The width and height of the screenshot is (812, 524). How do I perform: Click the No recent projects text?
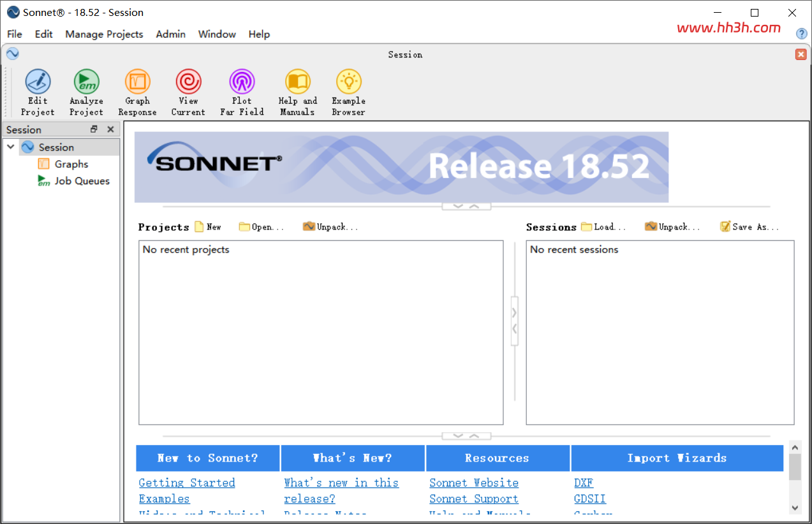(x=186, y=250)
